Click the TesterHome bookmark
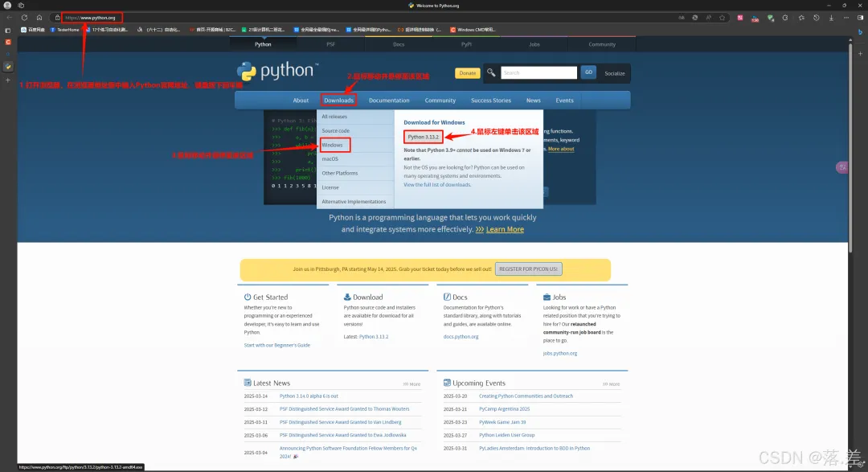 (64, 30)
